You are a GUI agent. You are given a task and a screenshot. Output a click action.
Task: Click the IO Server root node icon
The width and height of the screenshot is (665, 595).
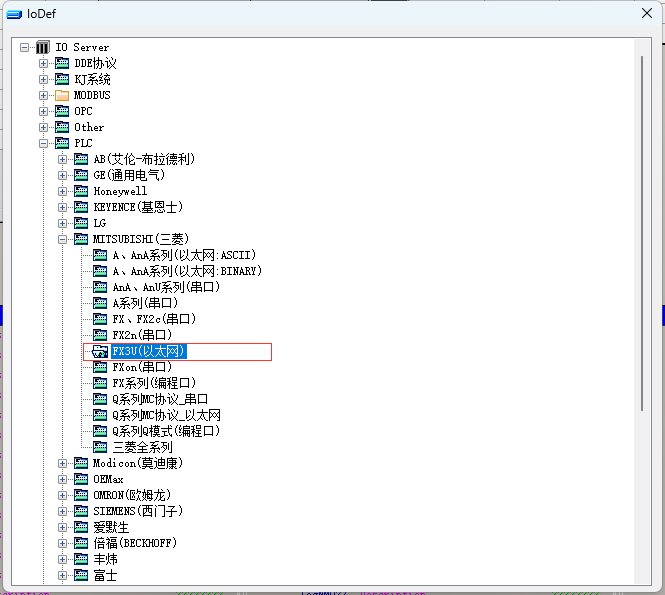(x=42, y=47)
